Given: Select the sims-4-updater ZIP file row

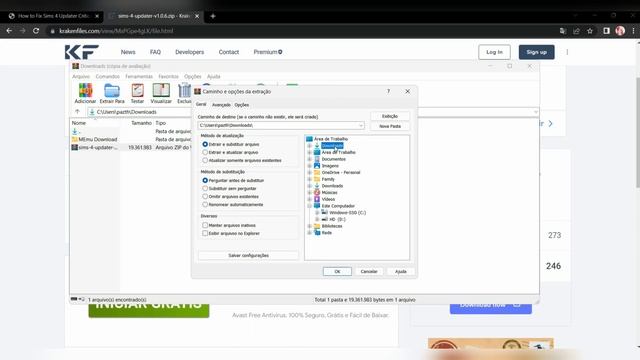Looking at the screenshot, I should [131, 147].
